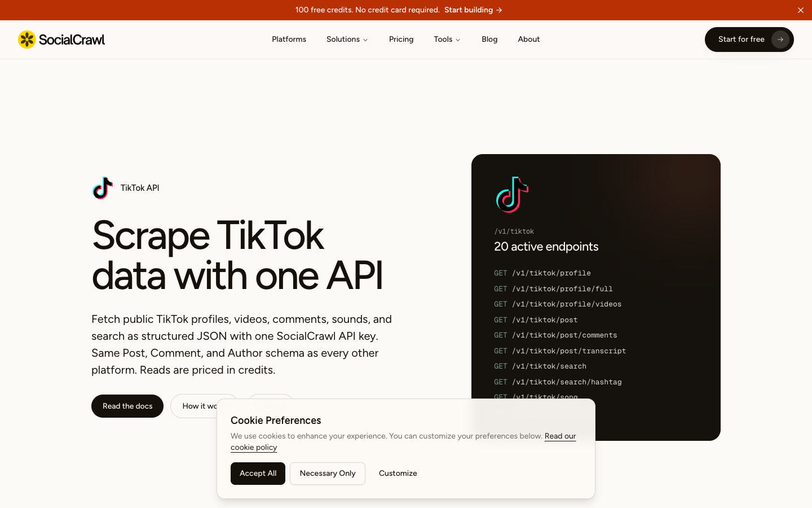Image resolution: width=812 pixels, height=508 pixels.
Task: Click the small TikTok icon beside TikTok API
Action: pos(103,188)
